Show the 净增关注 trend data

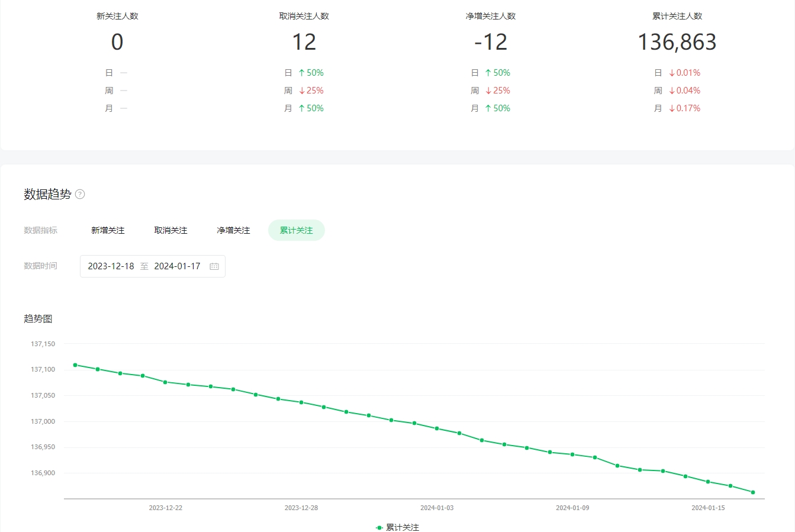coord(233,230)
